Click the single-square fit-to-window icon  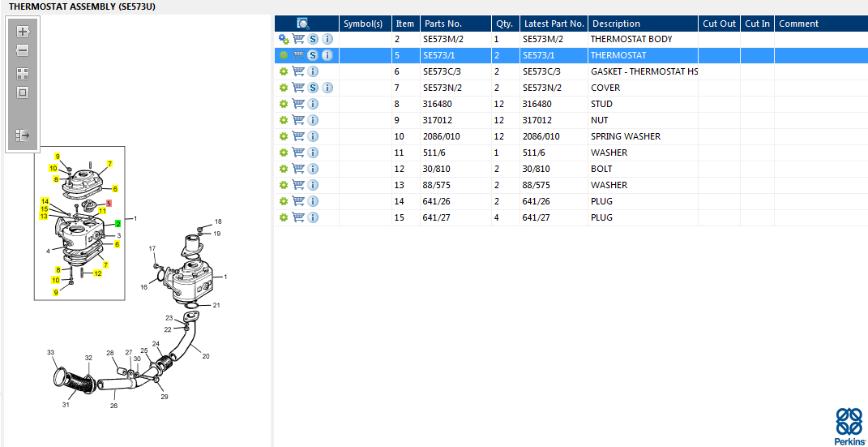click(23, 92)
